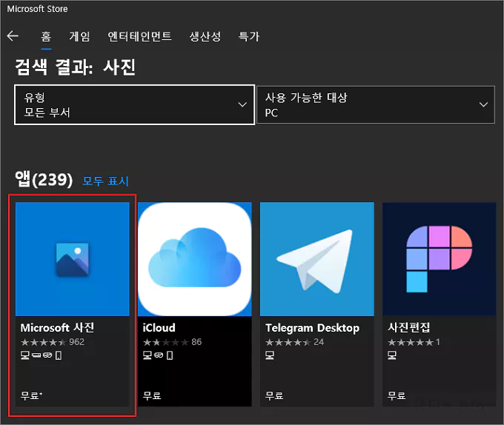The image size is (504, 425).
Task: Open the 사진편집 app thumbnail
Action: coord(439,259)
